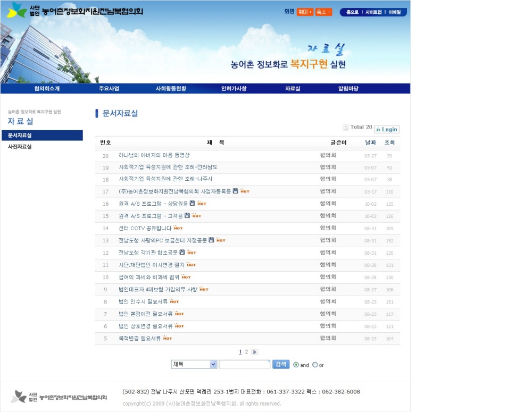The image size is (532, 412).
Task: Click the Login lock button
Action: click(386, 129)
